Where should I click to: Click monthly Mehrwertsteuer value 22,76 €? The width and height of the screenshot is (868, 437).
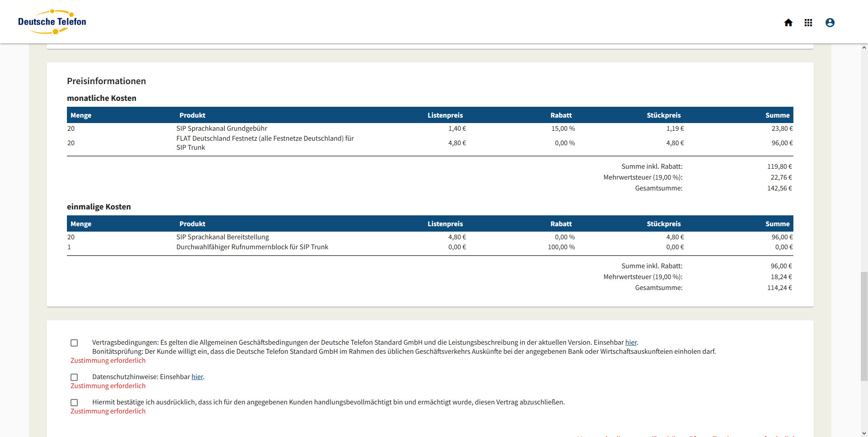click(781, 177)
